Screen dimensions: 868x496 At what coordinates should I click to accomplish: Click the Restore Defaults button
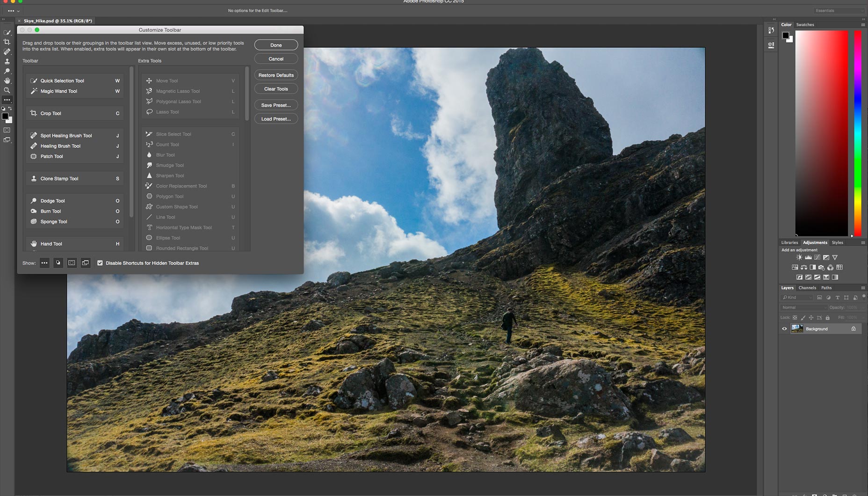tap(276, 75)
